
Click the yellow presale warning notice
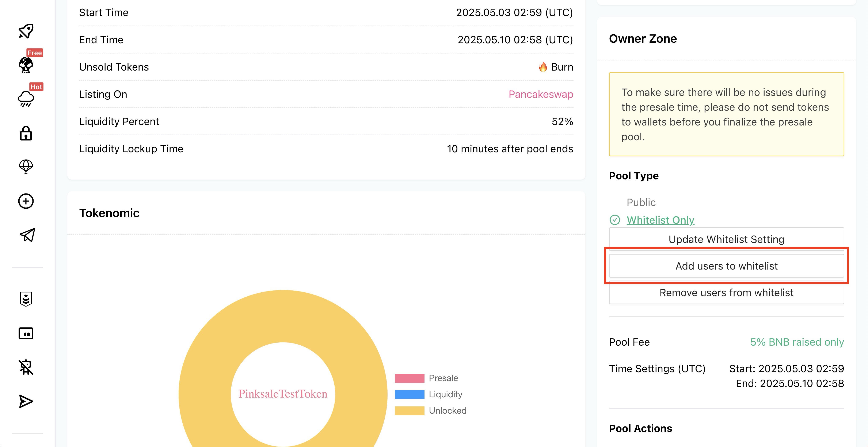(x=727, y=114)
